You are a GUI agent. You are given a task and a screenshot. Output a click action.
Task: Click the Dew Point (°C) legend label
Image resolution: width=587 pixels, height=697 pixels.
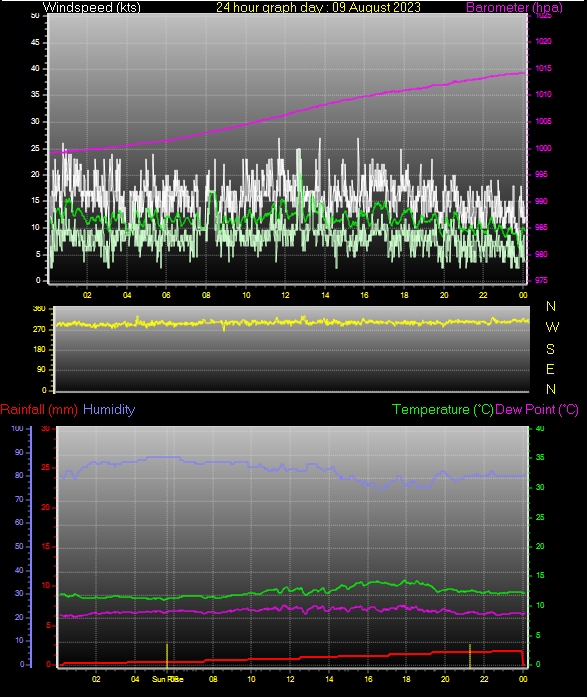click(x=537, y=409)
